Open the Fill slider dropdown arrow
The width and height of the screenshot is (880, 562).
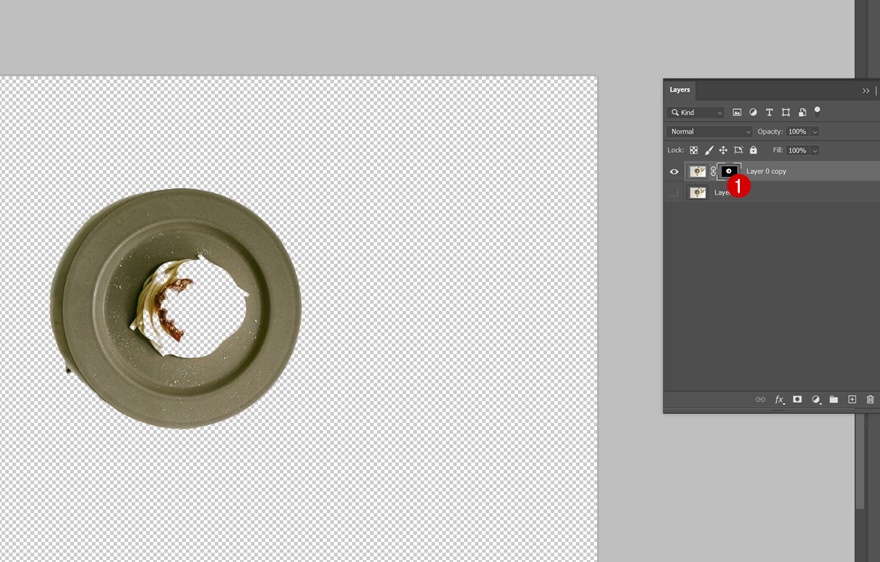coord(814,150)
